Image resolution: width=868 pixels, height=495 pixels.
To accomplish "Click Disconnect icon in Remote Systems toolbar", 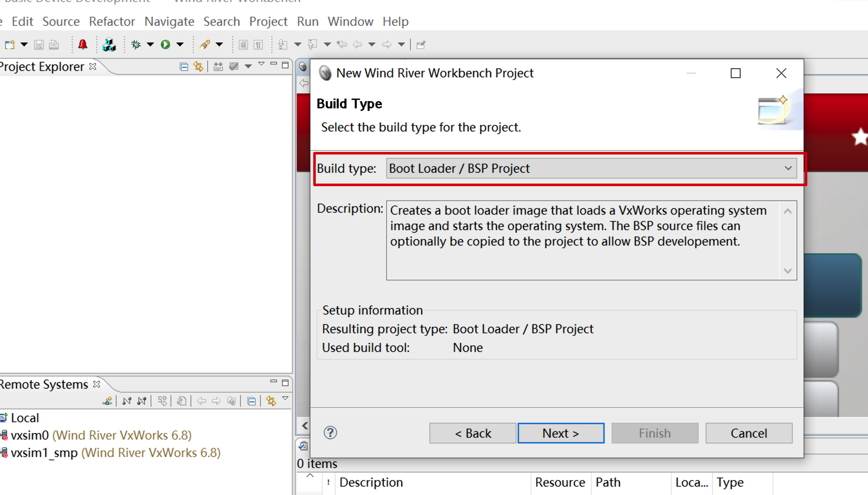I will point(142,401).
